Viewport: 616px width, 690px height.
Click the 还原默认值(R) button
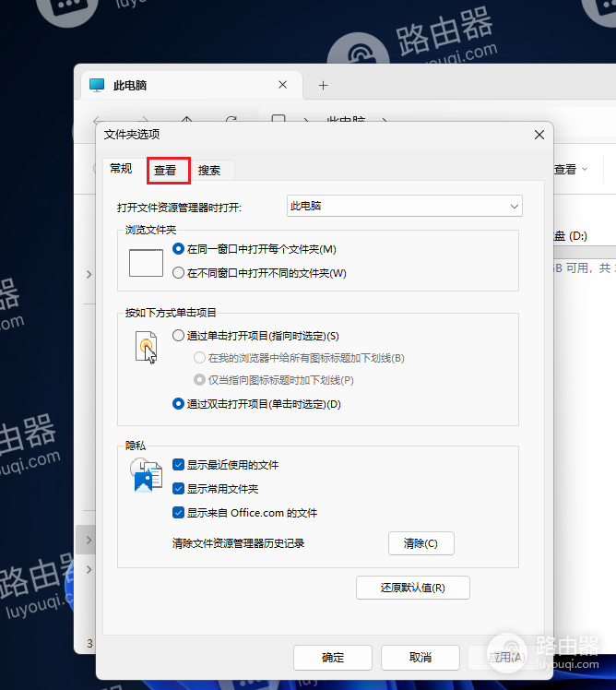point(412,588)
